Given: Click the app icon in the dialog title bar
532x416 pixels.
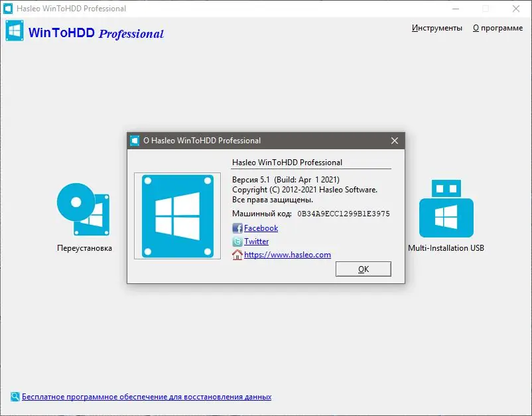Looking at the screenshot, I should pyautogui.click(x=133, y=140).
